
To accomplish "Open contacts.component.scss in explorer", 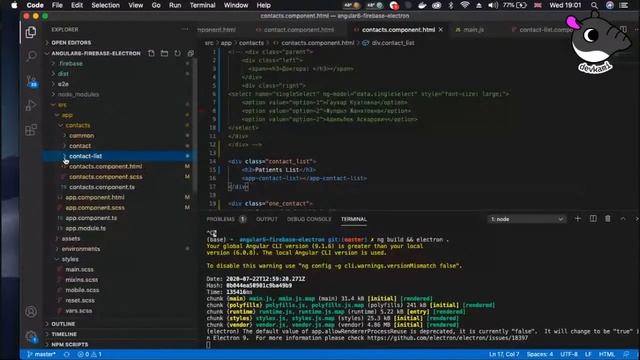I will [105, 177].
